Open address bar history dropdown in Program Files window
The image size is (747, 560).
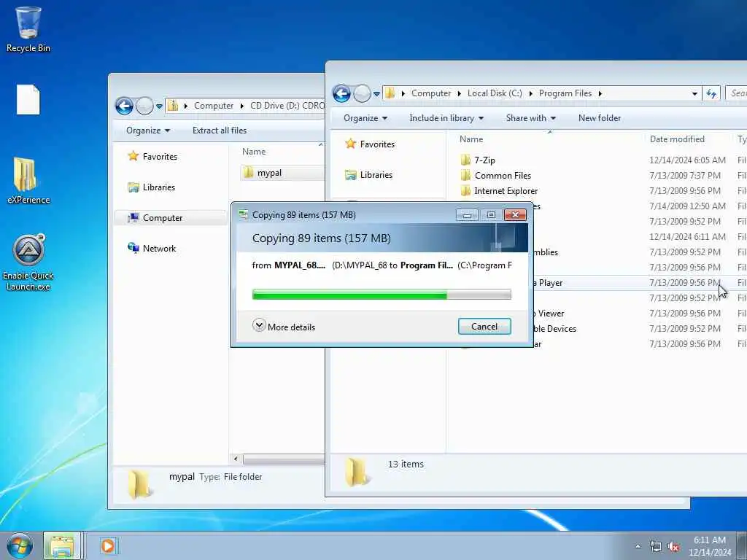point(694,94)
